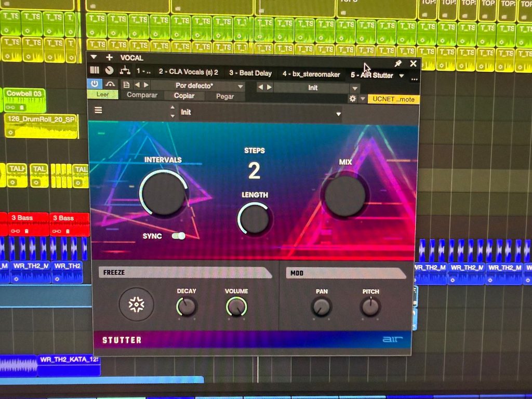Image resolution: width=532 pixels, height=399 pixels.
Task: Close the VOCAL plugin window
Action: 413,63
